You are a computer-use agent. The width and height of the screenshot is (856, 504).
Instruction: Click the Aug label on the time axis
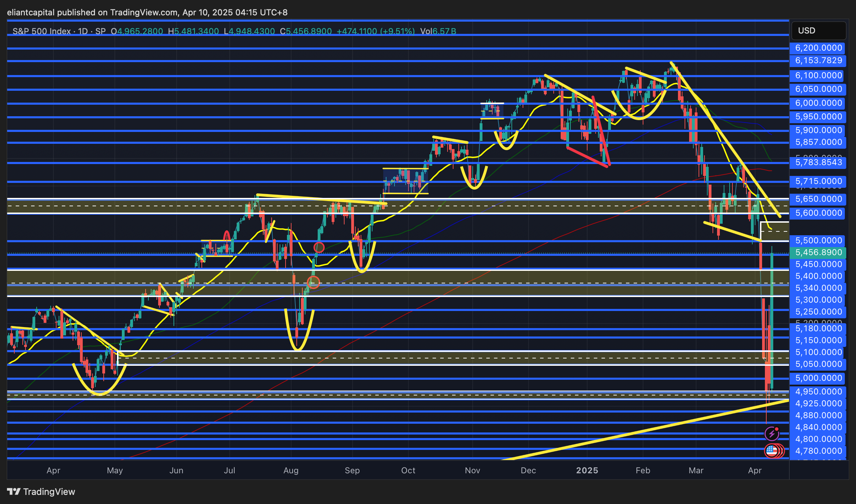(291, 470)
